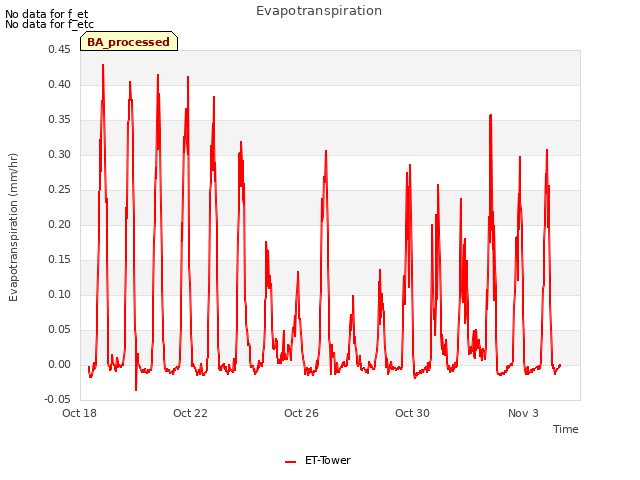Click the BA_processed label tag

click(129, 41)
